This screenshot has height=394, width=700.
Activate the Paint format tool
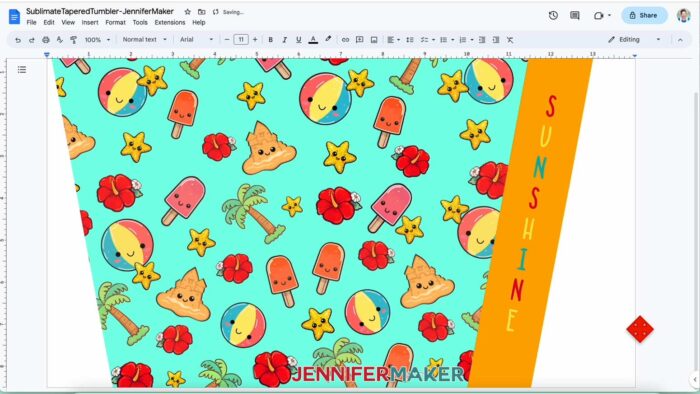tap(74, 40)
